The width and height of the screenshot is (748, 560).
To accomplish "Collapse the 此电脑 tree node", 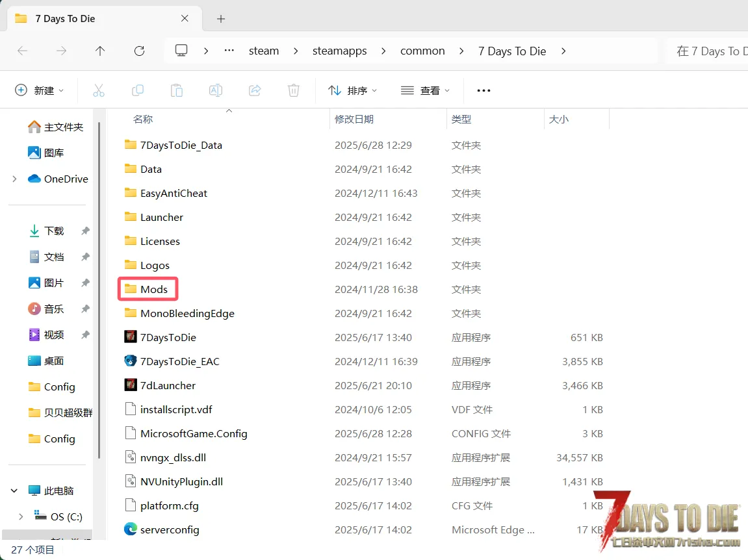I will tap(14, 490).
